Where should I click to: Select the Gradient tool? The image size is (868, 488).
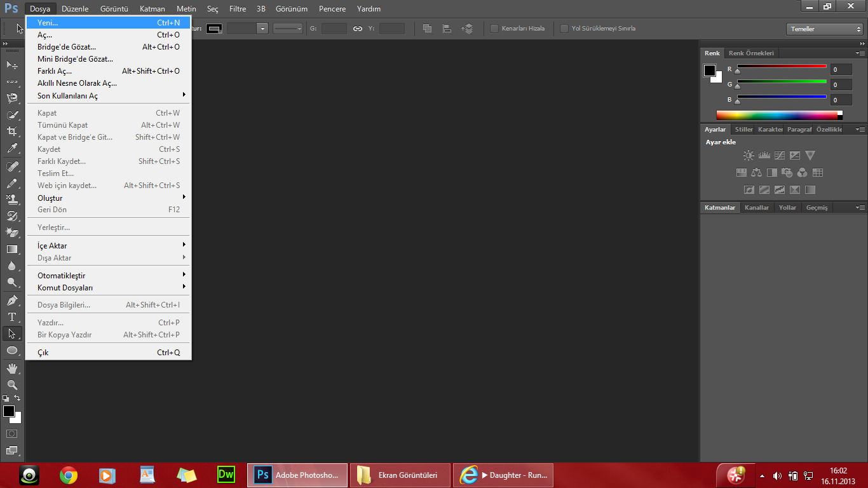pyautogui.click(x=12, y=249)
